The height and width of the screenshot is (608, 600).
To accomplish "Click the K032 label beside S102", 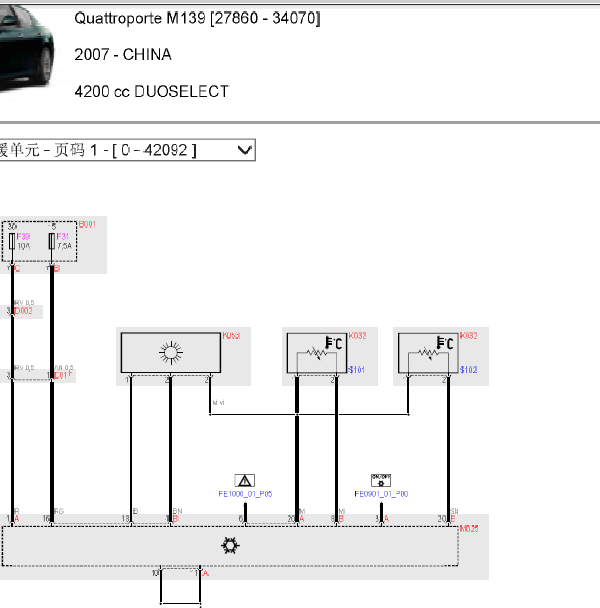I will point(469,336).
